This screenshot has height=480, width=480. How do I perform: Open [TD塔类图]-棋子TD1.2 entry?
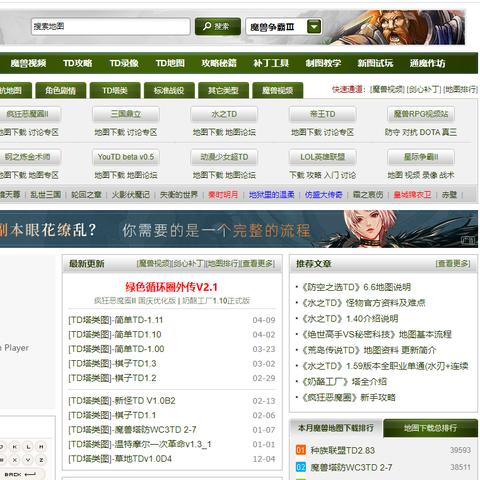(112, 378)
